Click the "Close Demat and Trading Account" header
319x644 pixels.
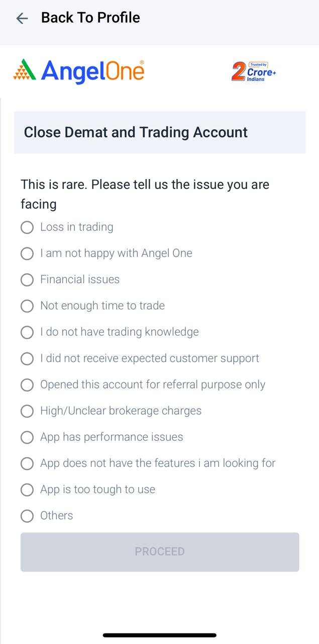pyautogui.click(x=136, y=132)
